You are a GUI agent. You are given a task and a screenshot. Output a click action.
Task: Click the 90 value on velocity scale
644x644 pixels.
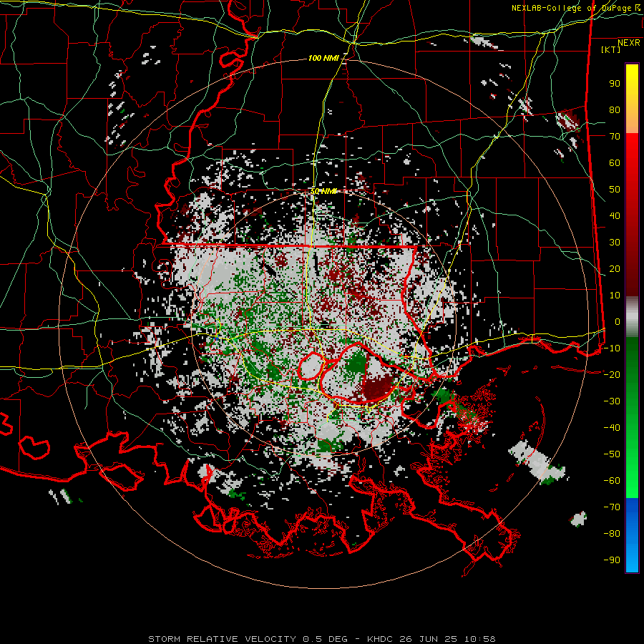[615, 84]
